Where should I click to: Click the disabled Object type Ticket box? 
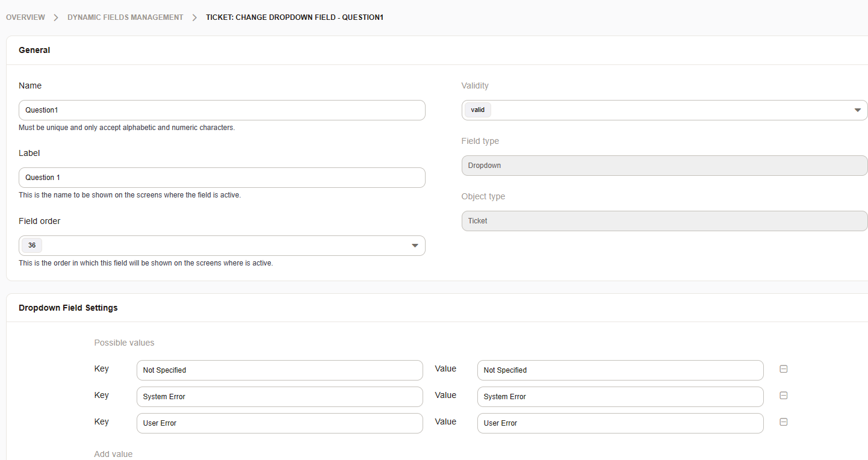point(664,221)
